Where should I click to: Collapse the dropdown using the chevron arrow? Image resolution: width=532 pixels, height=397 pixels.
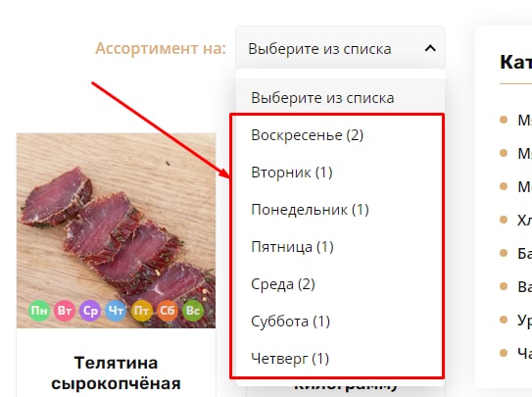pyautogui.click(x=430, y=48)
